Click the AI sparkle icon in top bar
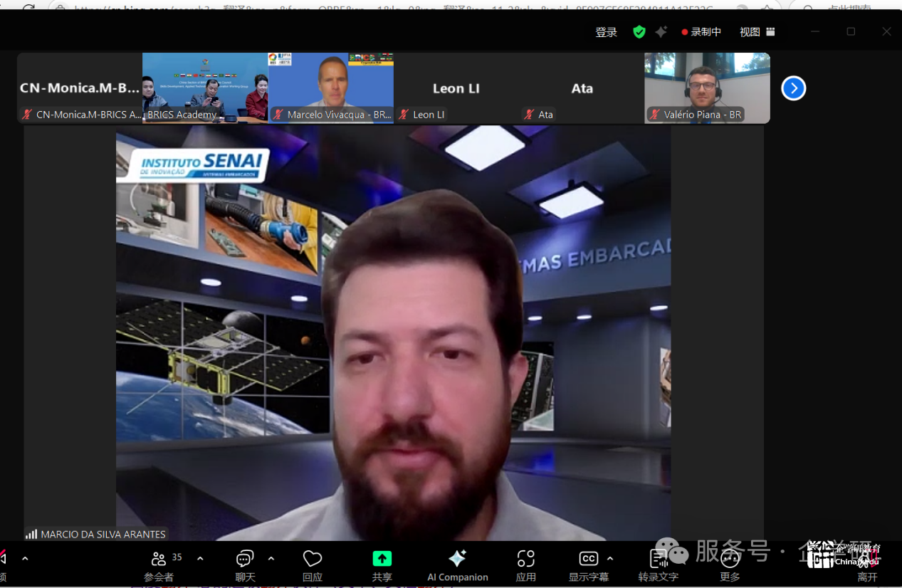 pyautogui.click(x=661, y=32)
